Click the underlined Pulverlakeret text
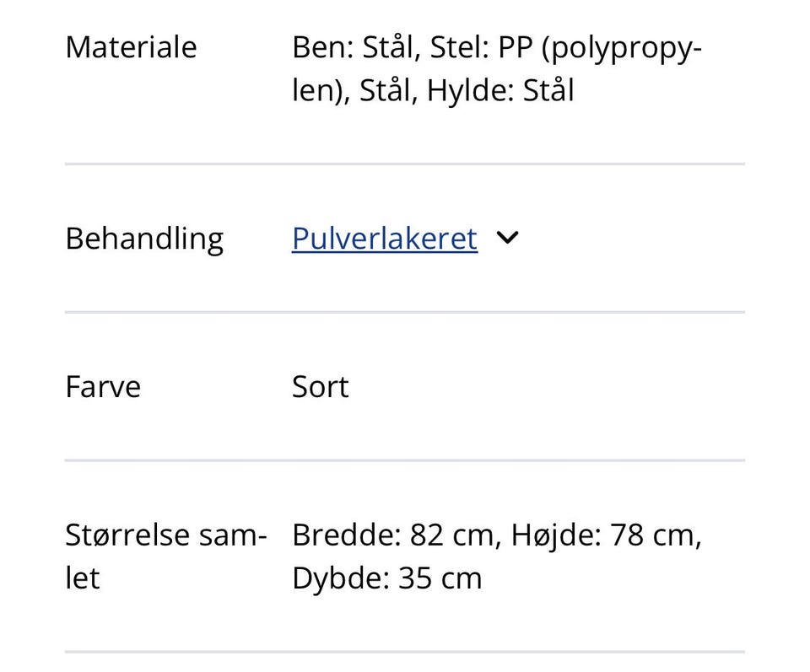This screenshot has width=810, height=672. pyautogui.click(x=383, y=239)
